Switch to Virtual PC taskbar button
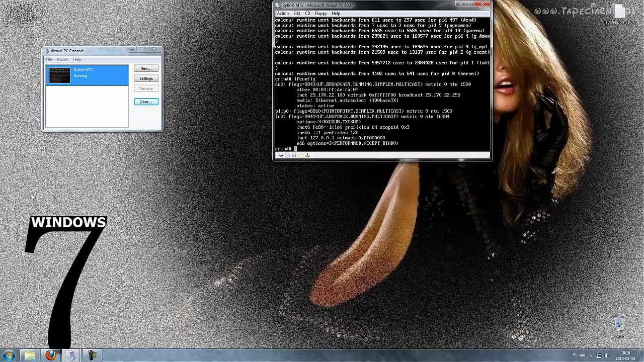 (71, 355)
